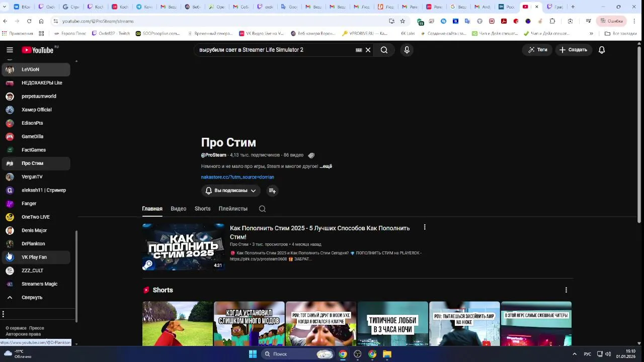Collapse subscriptions list with Свернуть
644x362 pixels.
click(x=35, y=297)
